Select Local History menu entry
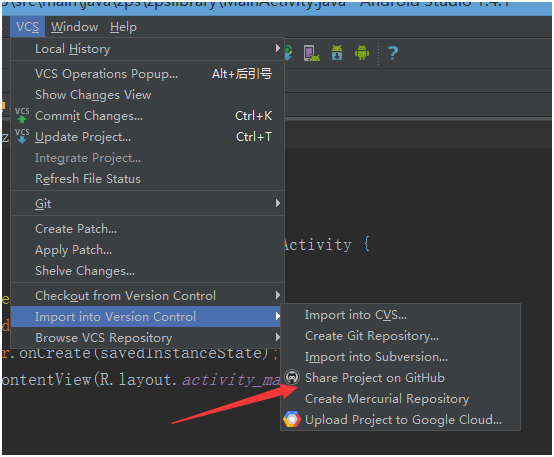The height and width of the screenshot is (457, 554). pos(147,48)
